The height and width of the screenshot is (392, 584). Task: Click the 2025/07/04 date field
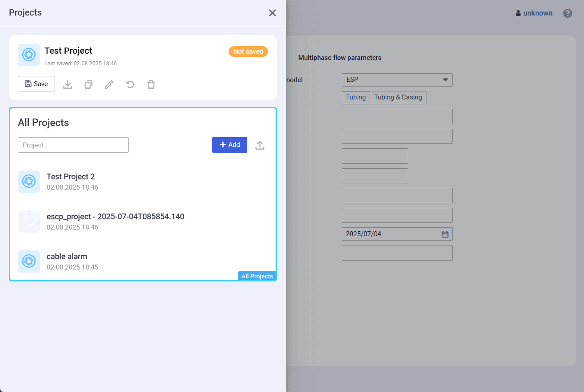point(391,234)
